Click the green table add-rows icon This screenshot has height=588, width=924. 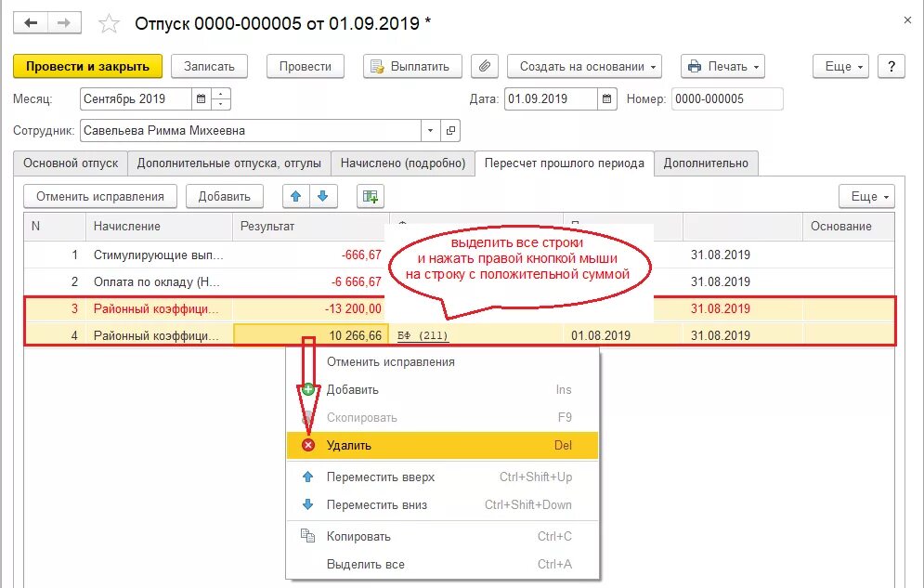pyautogui.click(x=371, y=196)
